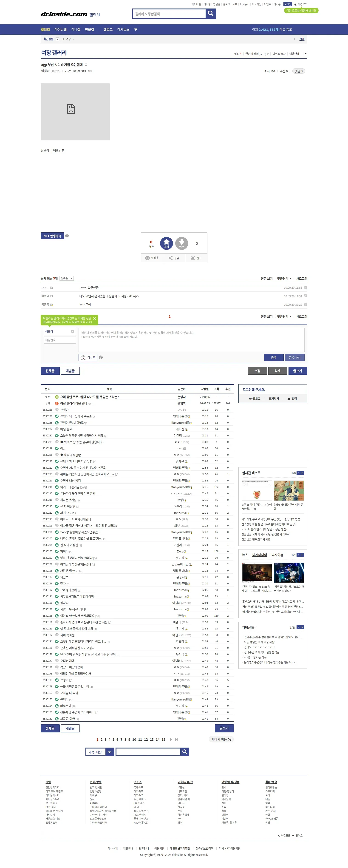Click the help icon next to 디시콘

pos(101,358)
